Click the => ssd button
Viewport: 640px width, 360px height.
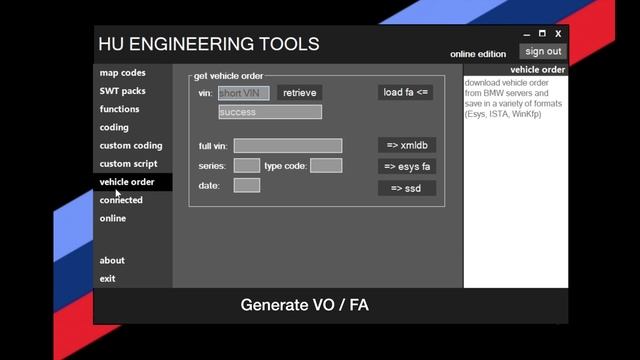[407, 189]
